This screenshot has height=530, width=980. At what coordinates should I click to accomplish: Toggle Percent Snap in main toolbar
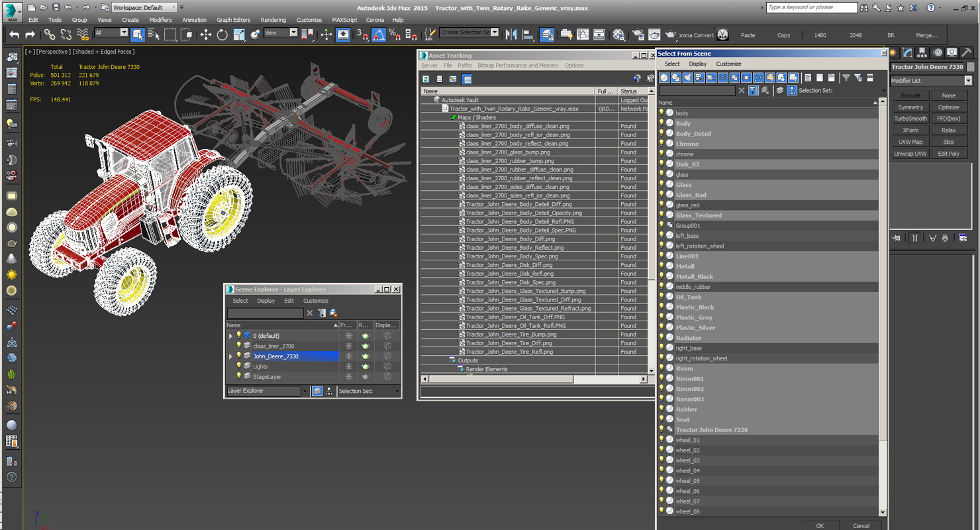[x=395, y=35]
